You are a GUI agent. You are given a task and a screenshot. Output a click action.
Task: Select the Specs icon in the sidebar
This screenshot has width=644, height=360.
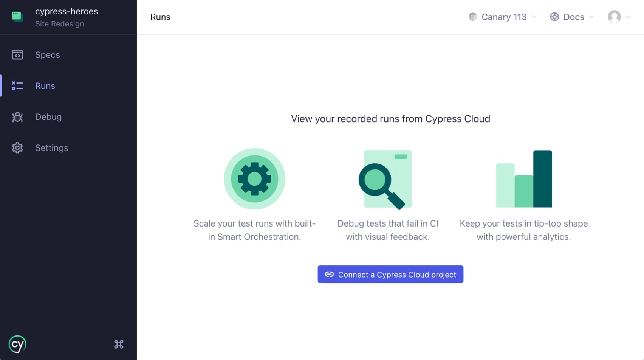pos(17,55)
